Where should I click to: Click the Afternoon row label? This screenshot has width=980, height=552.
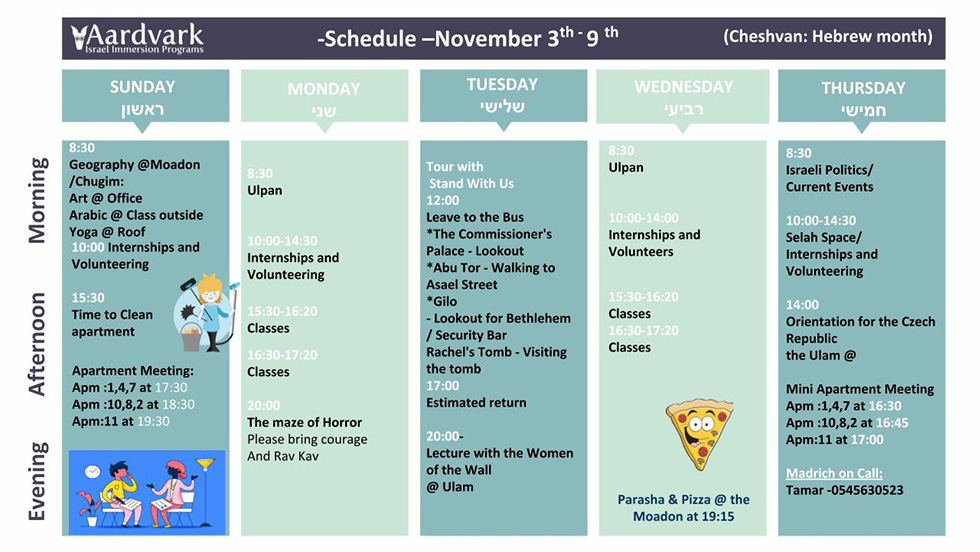point(38,344)
